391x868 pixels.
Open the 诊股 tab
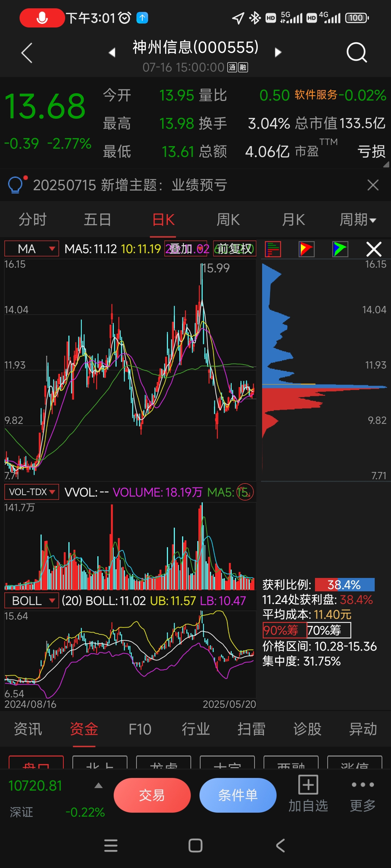(x=307, y=729)
